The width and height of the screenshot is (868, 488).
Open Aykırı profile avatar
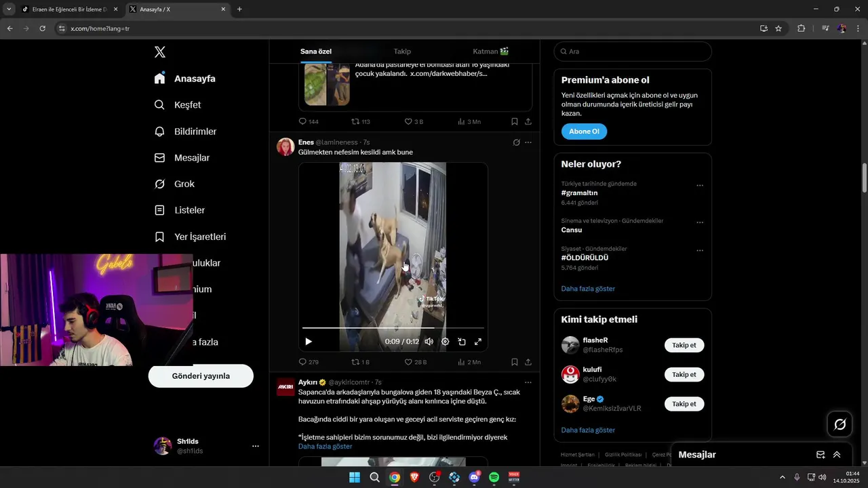click(x=285, y=387)
